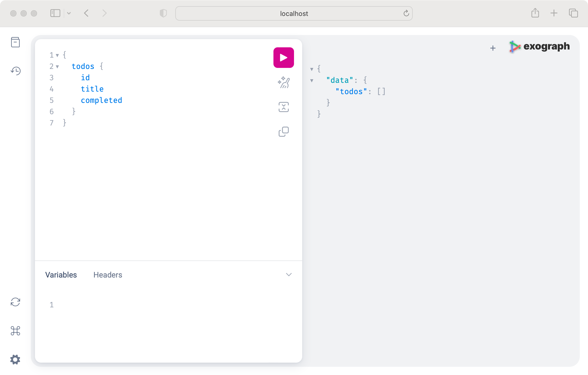Show query history via the clock icon

[15, 71]
